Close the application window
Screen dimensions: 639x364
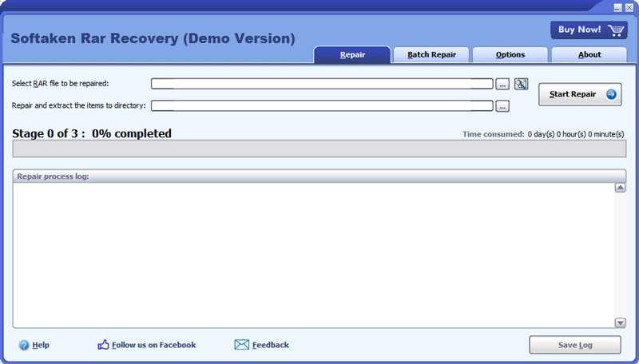pyautogui.click(x=629, y=7)
